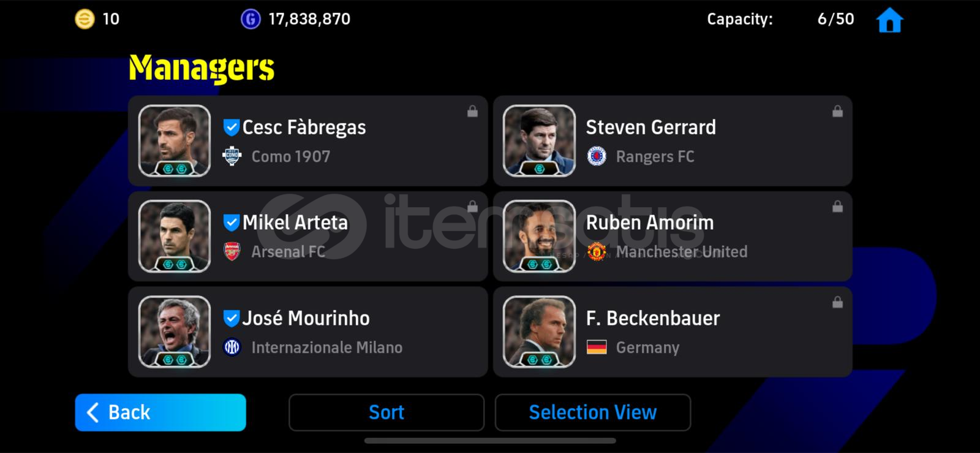Tap the lock icon on Steven Gerrard card

(837, 112)
